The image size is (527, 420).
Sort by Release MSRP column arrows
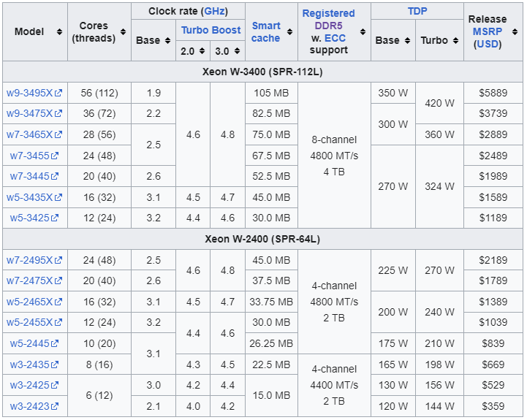coord(515,32)
